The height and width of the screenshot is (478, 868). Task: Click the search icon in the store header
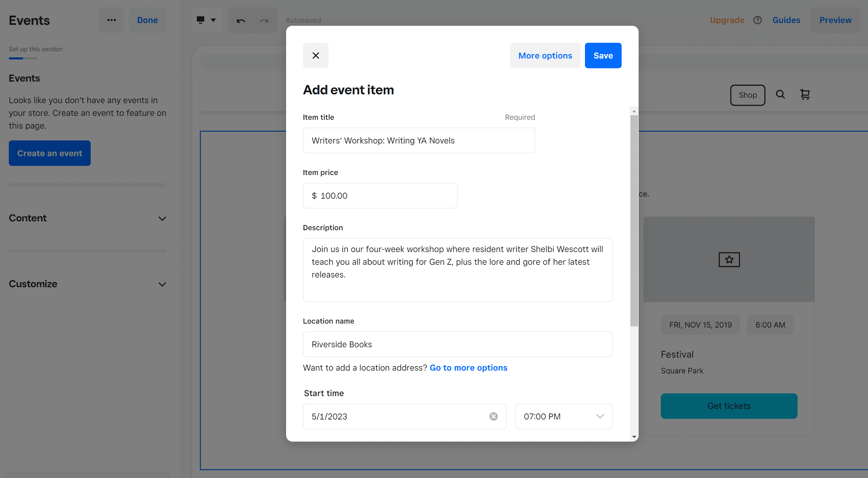click(x=780, y=94)
